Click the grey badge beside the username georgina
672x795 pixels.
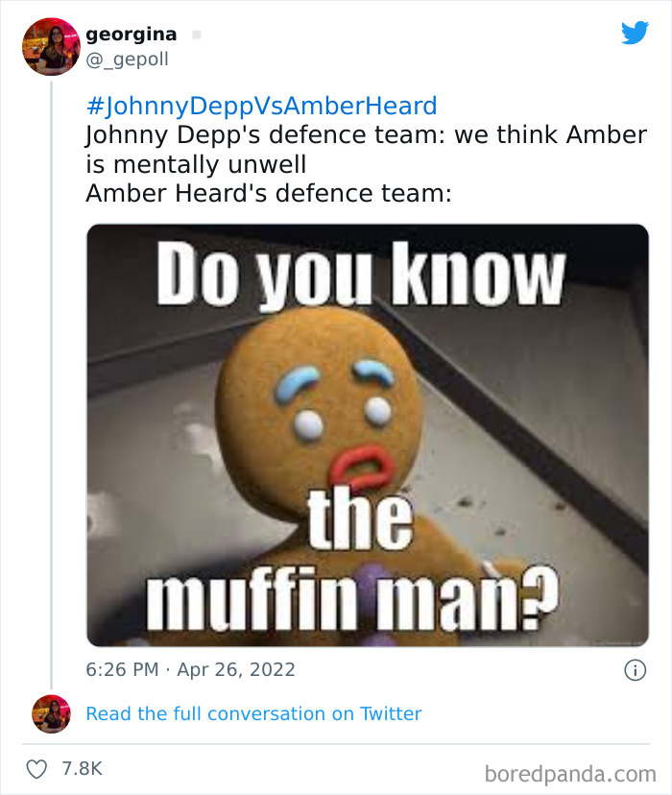coord(196,34)
